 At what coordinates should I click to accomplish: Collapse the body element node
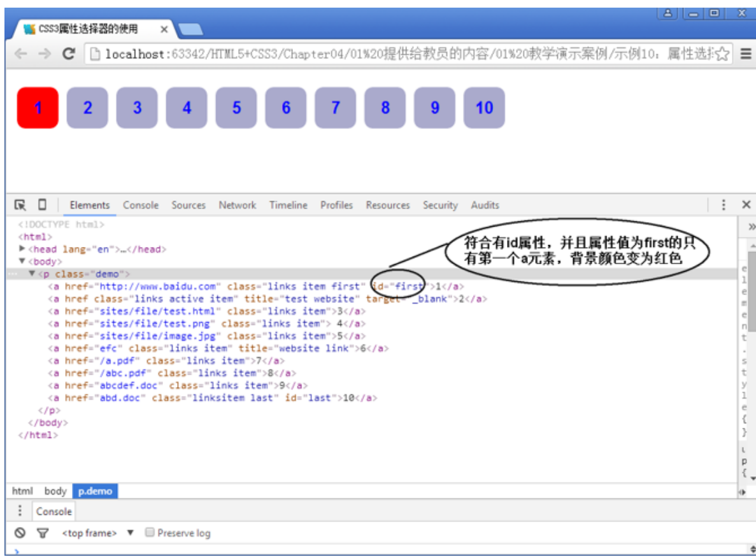pos(22,261)
